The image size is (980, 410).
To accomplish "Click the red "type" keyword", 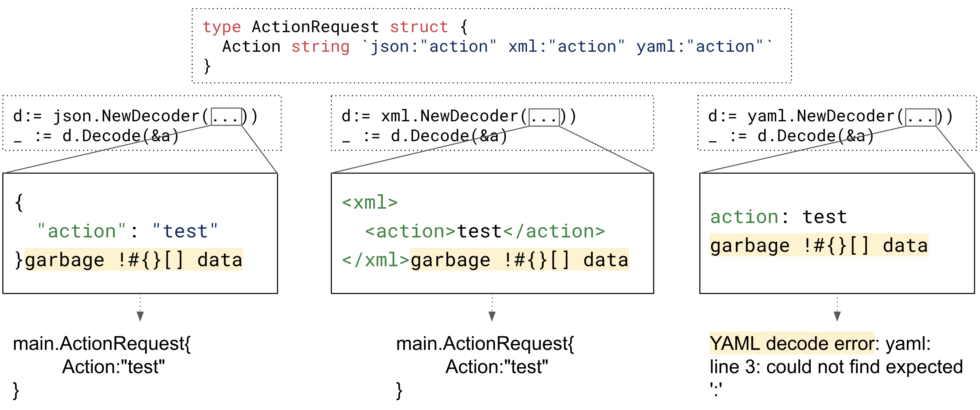I will [222, 27].
